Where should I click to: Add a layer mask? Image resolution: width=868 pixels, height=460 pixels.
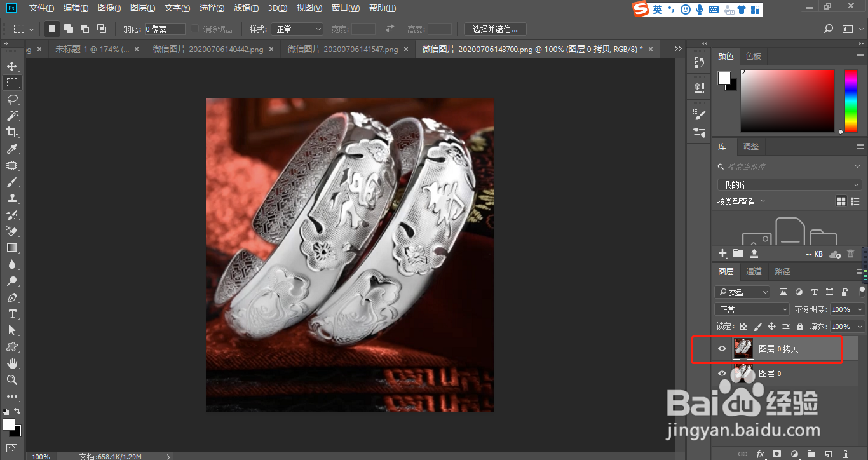pos(776,454)
